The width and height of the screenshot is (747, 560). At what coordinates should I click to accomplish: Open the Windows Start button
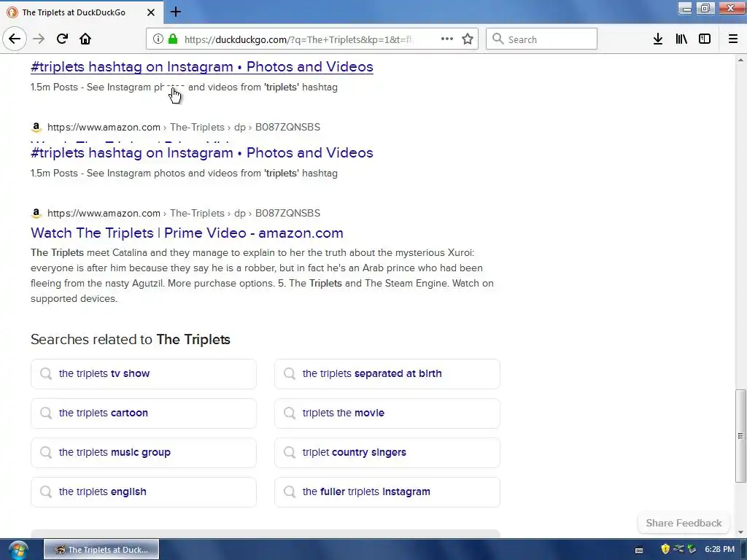click(18, 550)
